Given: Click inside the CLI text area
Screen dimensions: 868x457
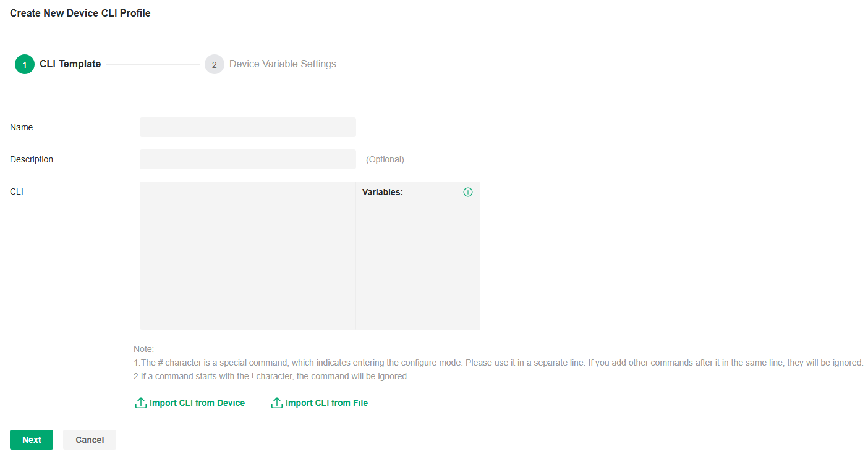Looking at the screenshot, I should 247,255.
